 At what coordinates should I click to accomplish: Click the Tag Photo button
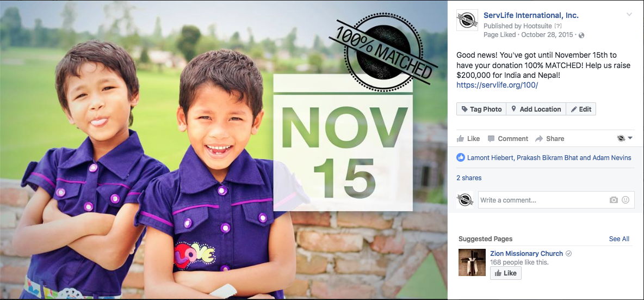pyautogui.click(x=481, y=109)
